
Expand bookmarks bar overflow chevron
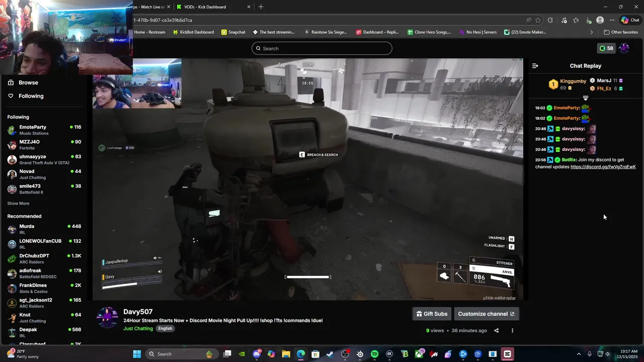coord(591,32)
